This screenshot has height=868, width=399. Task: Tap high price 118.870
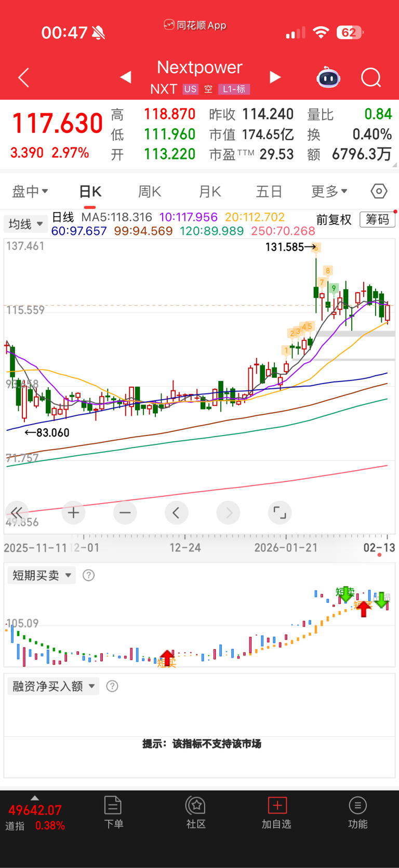(x=169, y=114)
